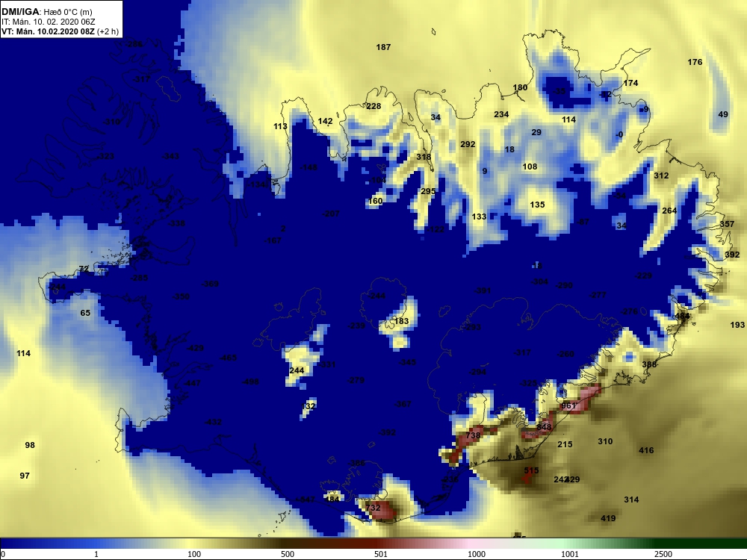
Task: Click the map value -367
Action: [403, 404]
